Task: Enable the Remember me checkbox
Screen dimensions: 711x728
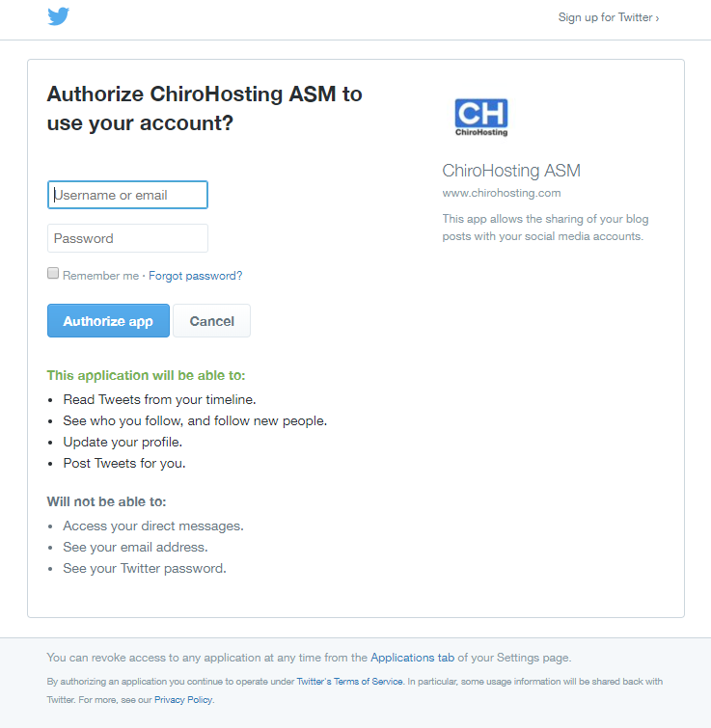Action: click(x=53, y=274)
